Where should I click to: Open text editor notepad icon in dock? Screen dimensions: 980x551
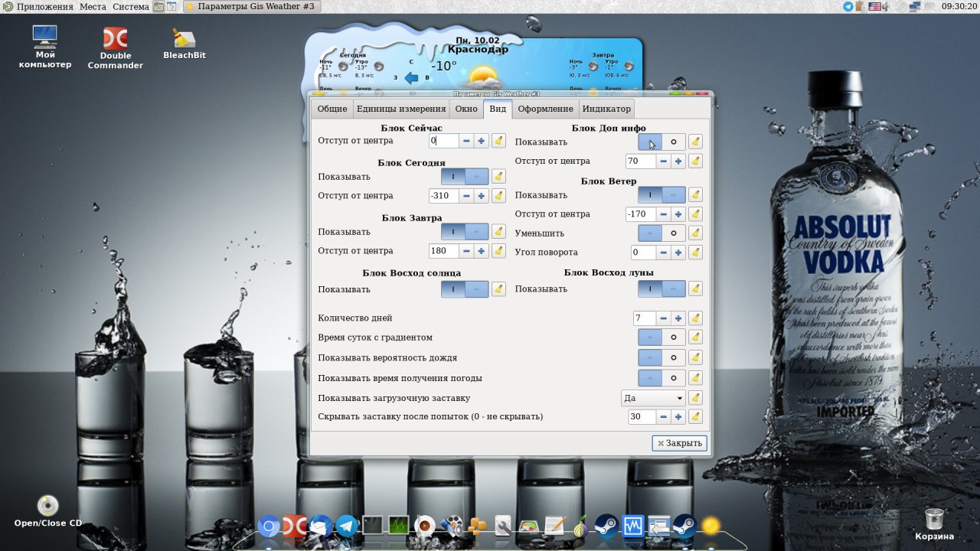point(554,527)
